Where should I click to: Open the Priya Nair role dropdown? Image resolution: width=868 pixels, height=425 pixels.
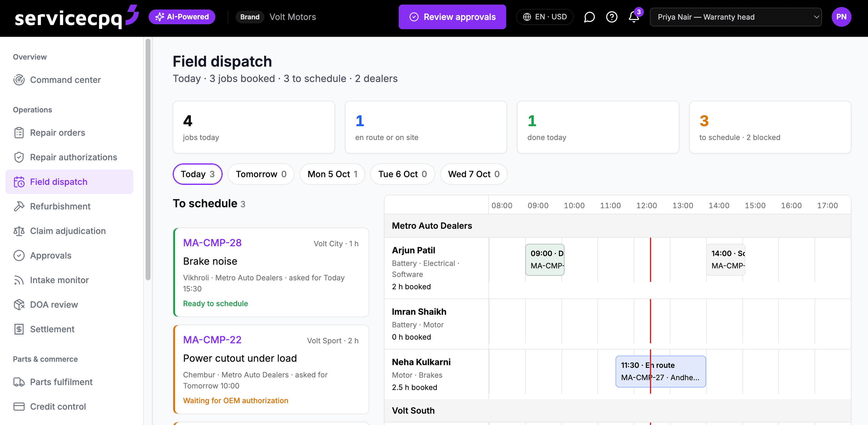pyautogui.click(x=735, y=17)
